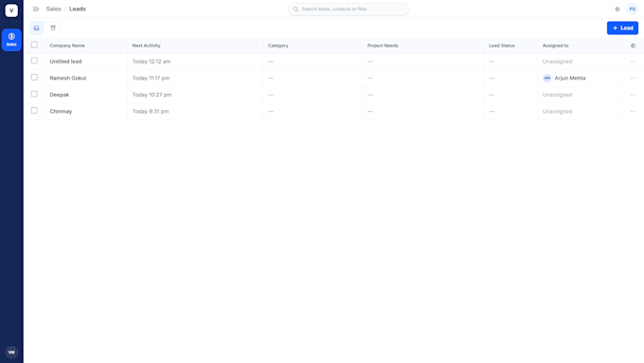Toggle the sidebar collapse icon
The image size is (644, 363).
[x=36, y=9]
